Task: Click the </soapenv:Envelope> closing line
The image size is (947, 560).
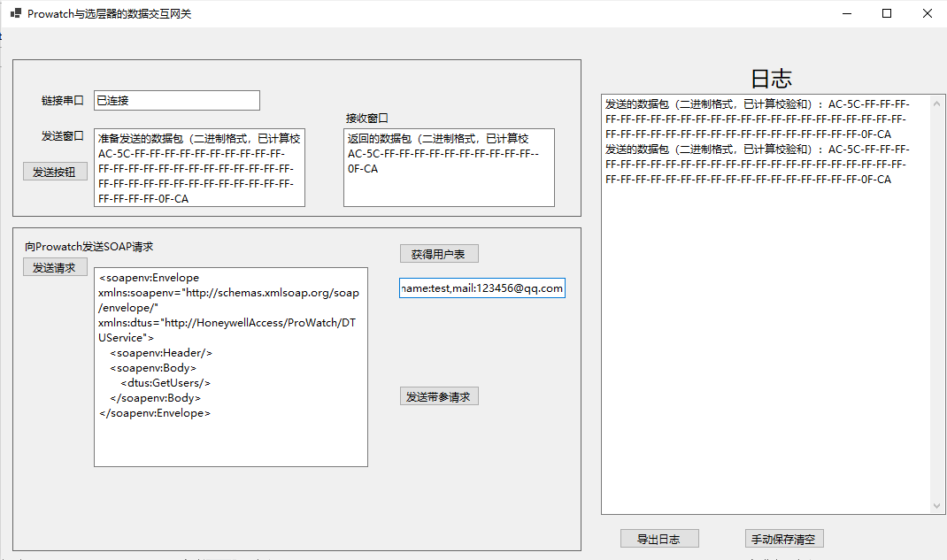Action: click(x=155, y=413)
